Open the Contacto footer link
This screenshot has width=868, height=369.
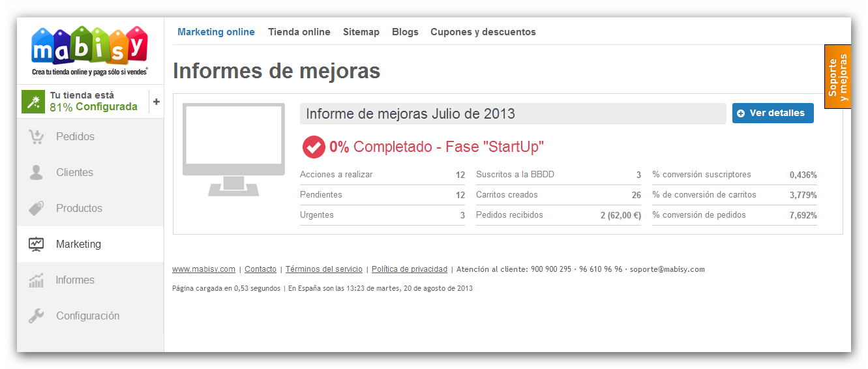(260, 269)
